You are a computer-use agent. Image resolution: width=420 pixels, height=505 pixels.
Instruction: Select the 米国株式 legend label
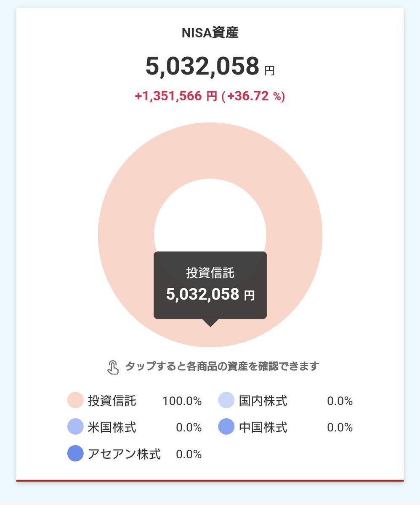pyautogui.click(x=112, y=427)
